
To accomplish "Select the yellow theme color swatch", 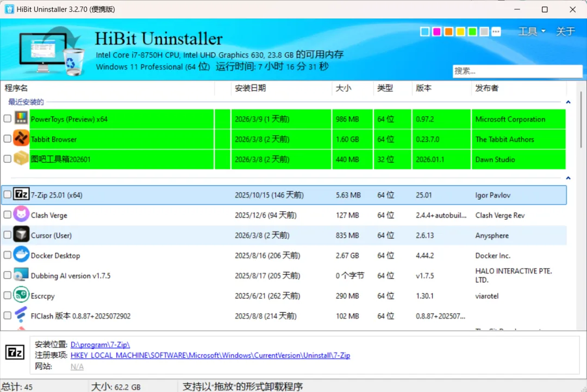I will click(x=460, y=32).
